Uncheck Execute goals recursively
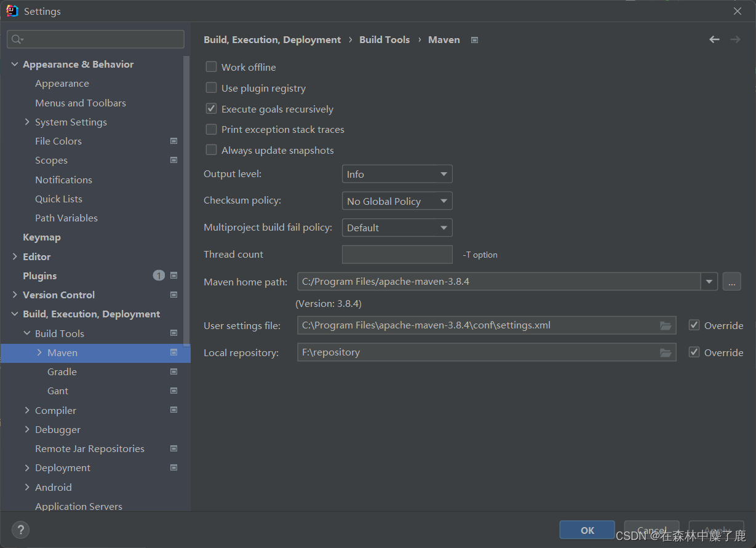 coord(211,109)
